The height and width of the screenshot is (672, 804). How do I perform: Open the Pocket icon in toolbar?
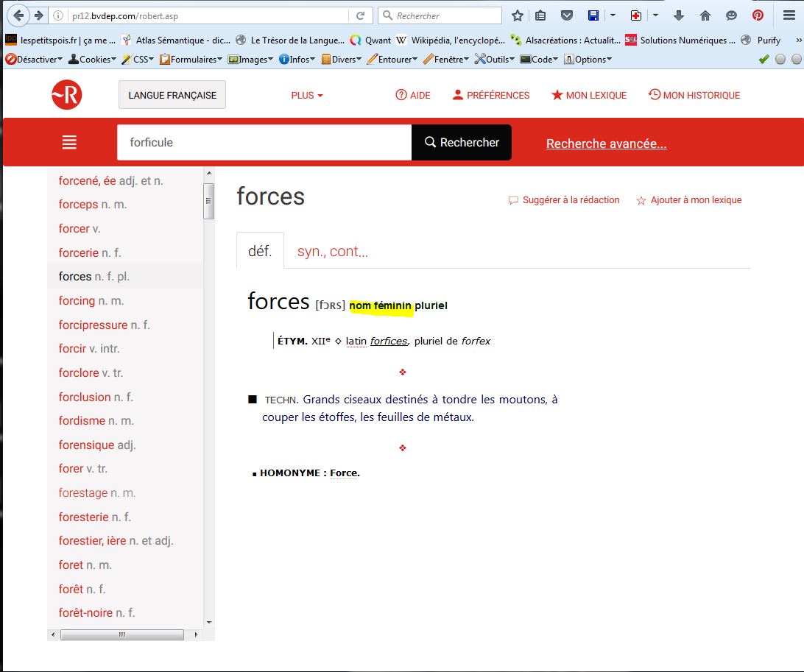point(566,15)
